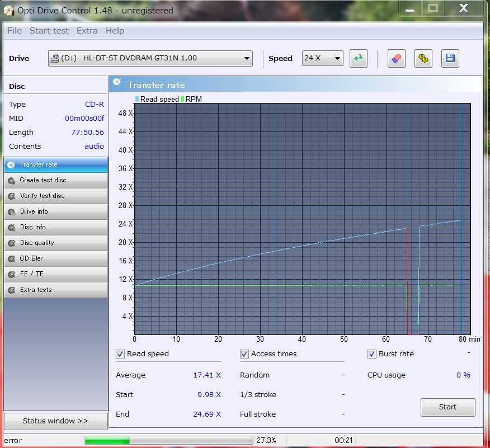Click the save floppy disk icon
Image resolution: width=490 pixels, height=448 pixels.
click(x=450, y=58)
